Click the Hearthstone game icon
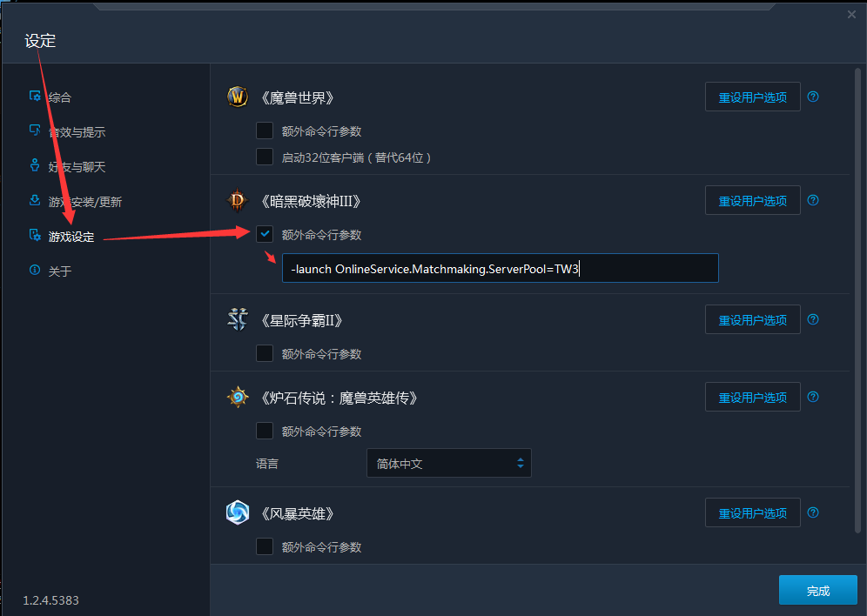 pos(238,398)
